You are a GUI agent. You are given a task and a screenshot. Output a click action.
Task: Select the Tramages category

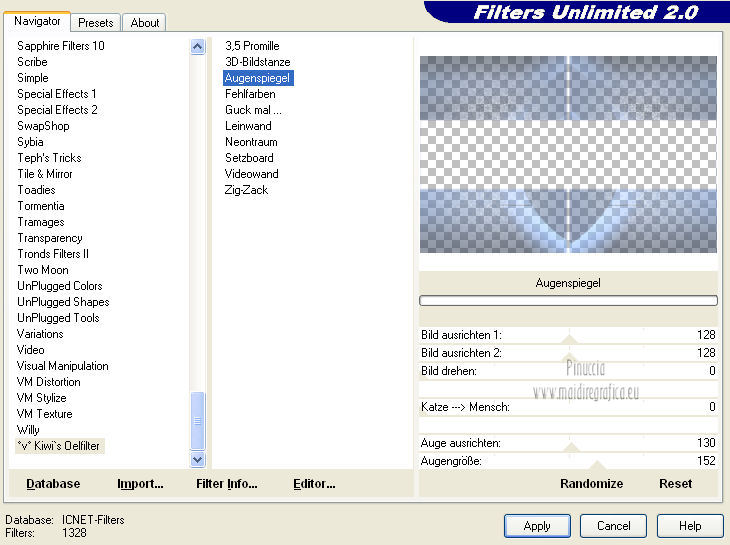coord(41,222)
